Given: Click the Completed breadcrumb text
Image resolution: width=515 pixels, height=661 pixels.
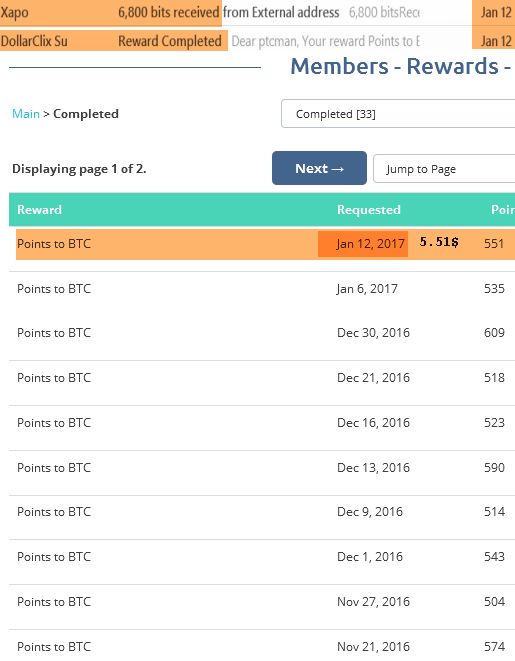Looking at the screenshot, I should pos(86,114).
